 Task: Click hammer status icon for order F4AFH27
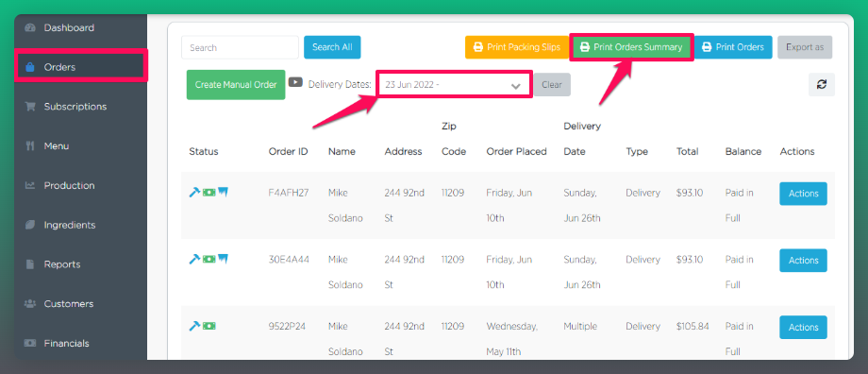pyautogui.click(x=194, y=193)
